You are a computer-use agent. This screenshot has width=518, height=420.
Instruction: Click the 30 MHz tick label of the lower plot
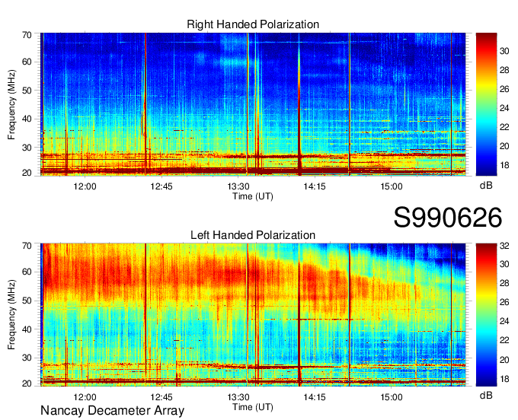pos(27,358)
